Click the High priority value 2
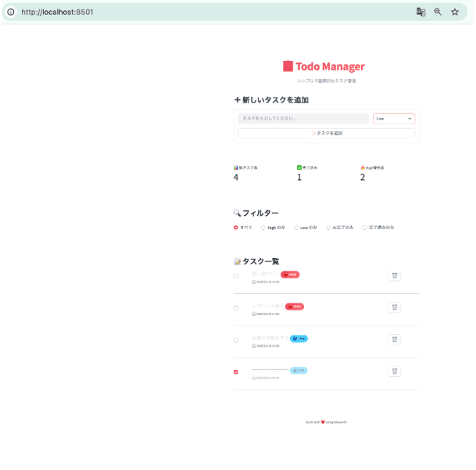Viewport: 476px width, 470px height. point(363,178)
